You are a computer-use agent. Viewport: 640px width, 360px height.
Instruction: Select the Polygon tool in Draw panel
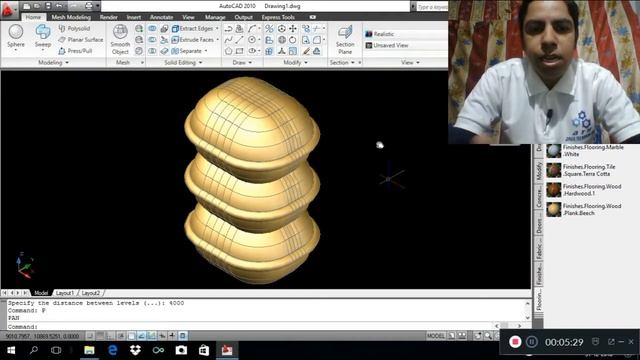tap(228, 51)
